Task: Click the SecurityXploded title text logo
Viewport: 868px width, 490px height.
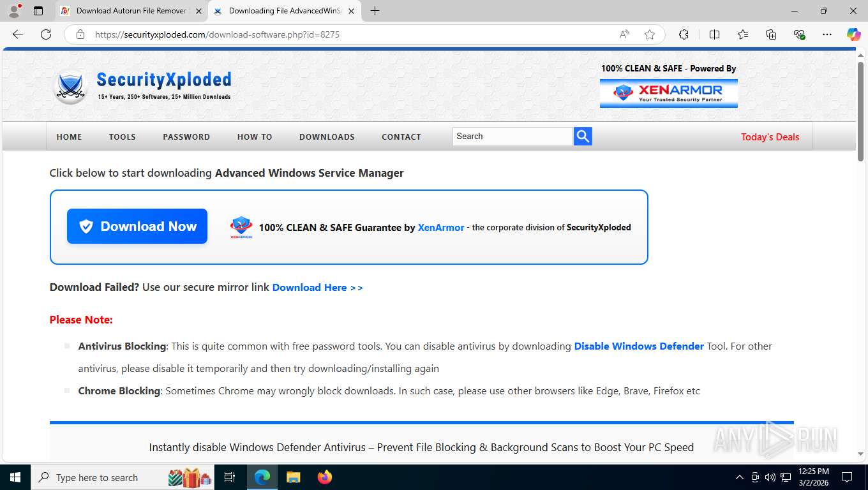Action: coord(164,80)
